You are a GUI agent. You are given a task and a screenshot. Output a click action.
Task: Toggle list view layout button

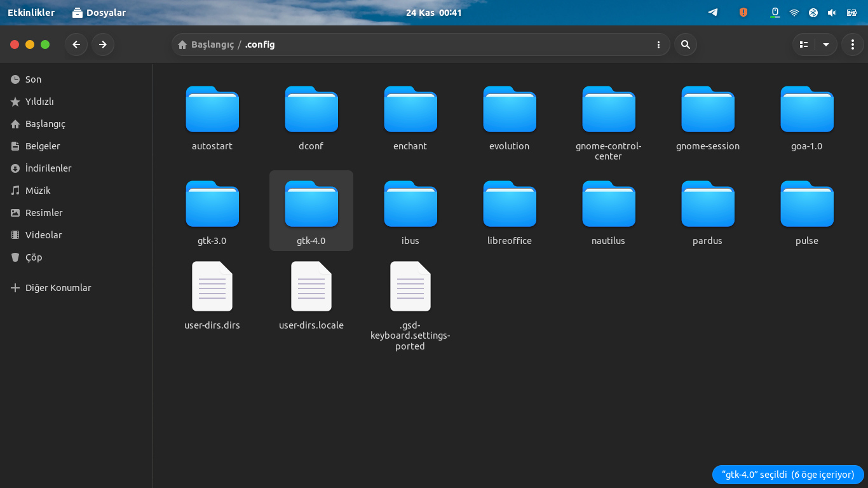tap(804, 44)
